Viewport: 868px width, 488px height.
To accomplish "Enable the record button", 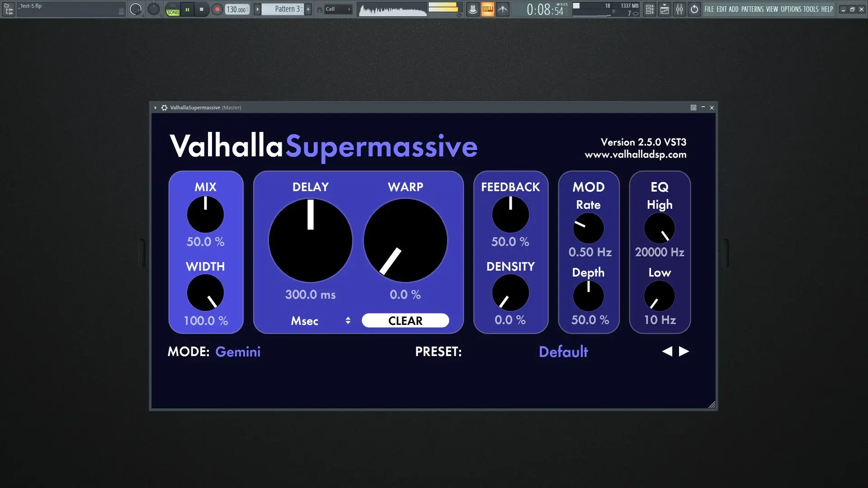I will tap(217, 9).
